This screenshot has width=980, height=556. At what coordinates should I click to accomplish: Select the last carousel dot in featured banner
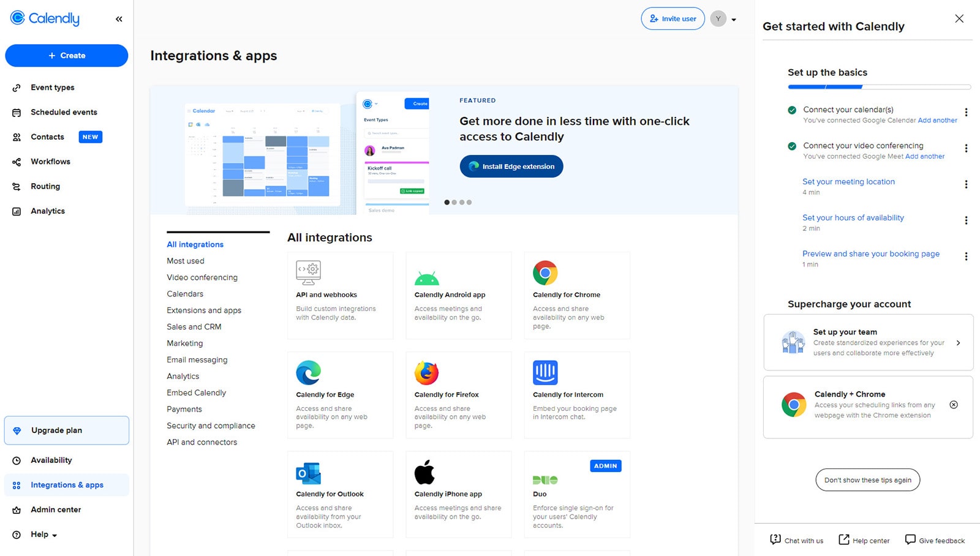click(x=469, y=202)
